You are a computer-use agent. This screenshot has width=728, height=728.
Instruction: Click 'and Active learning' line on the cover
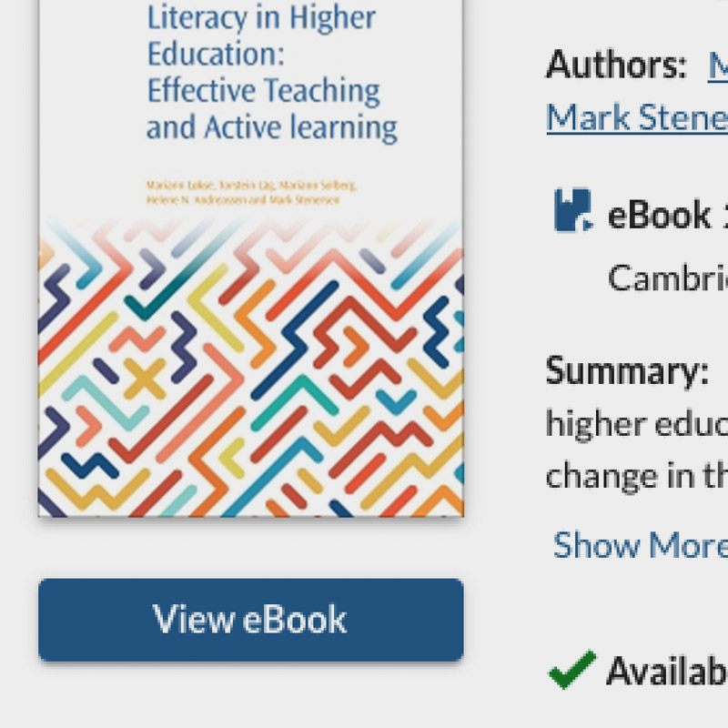(x=271, y=126)
